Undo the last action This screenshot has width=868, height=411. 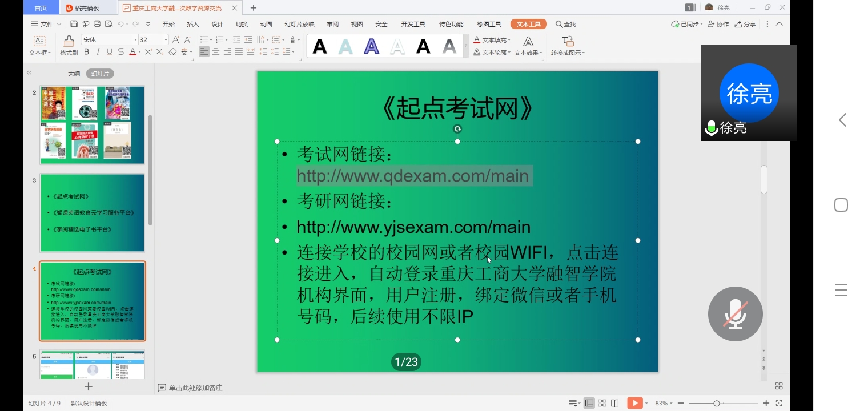(x=120, y=24)
